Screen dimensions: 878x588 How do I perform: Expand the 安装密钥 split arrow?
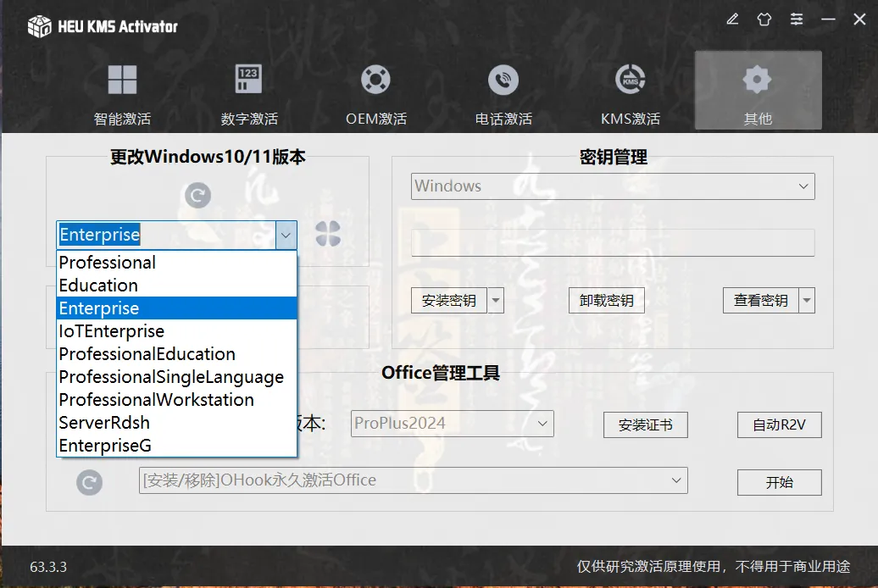(496, 301)
